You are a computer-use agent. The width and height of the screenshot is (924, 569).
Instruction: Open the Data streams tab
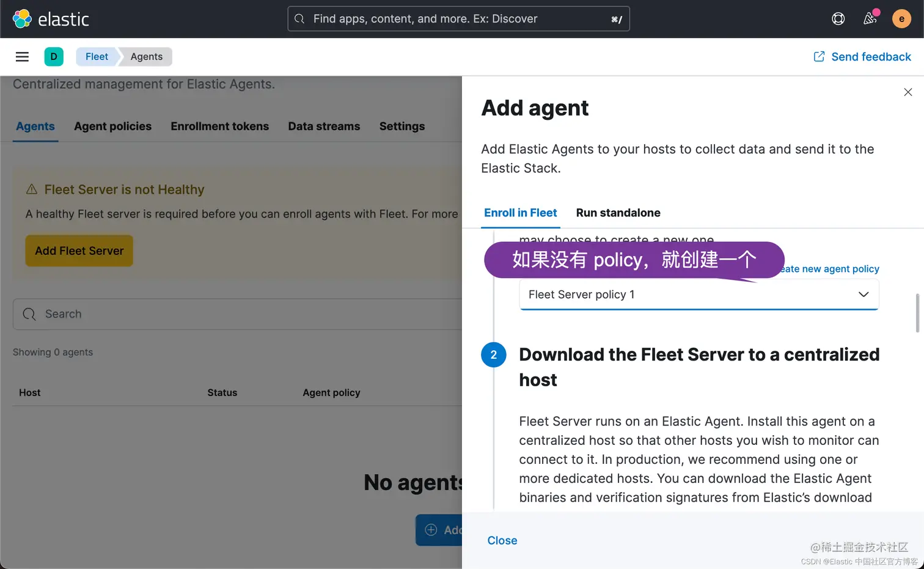(324, 127)
